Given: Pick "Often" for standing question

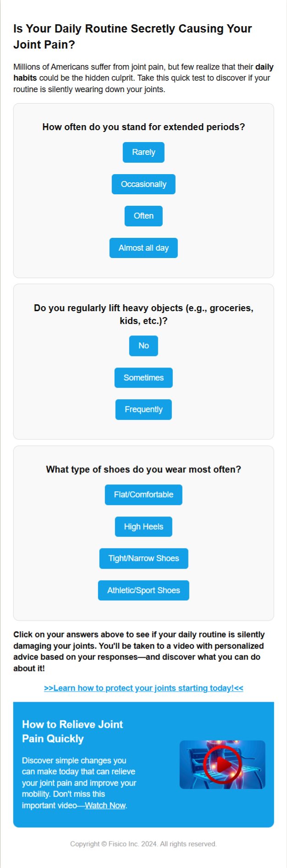Looking at the screenshot, I should 143,216.
